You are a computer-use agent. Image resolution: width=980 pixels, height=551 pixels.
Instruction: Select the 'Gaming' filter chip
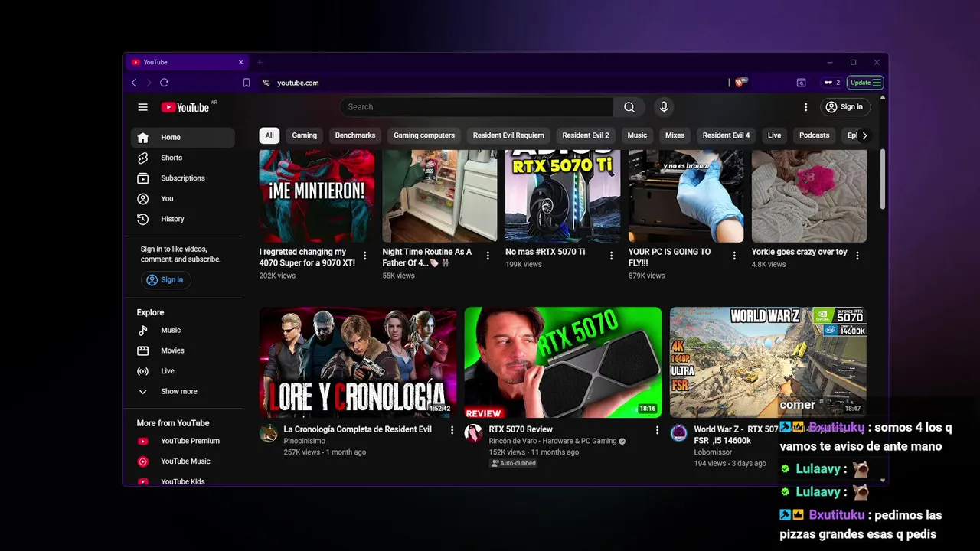[x=304, y=135]
